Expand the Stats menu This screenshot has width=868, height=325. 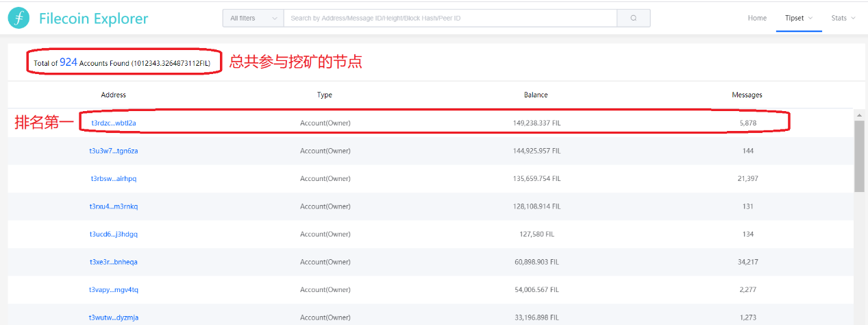843,18
